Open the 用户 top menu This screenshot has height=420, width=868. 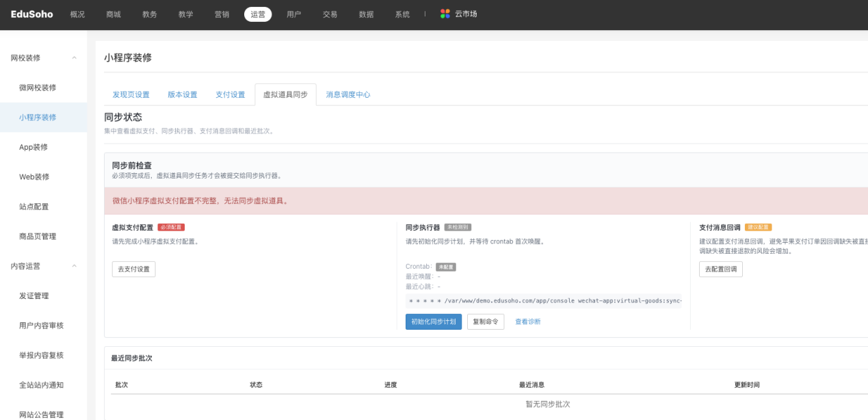click(x=294, y=14)
